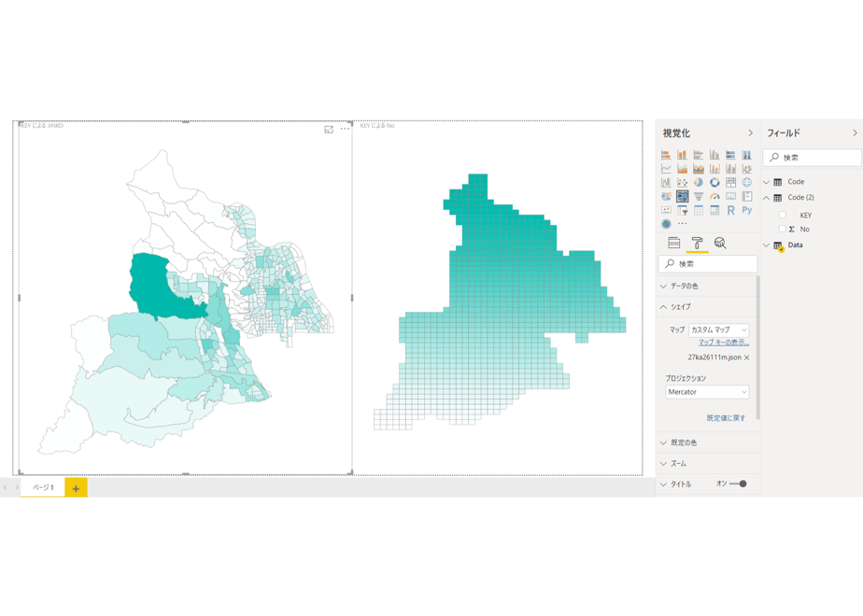Click 既定値に戻す to reset
Screen dimensions: 863x616
[x=726, y=418]
